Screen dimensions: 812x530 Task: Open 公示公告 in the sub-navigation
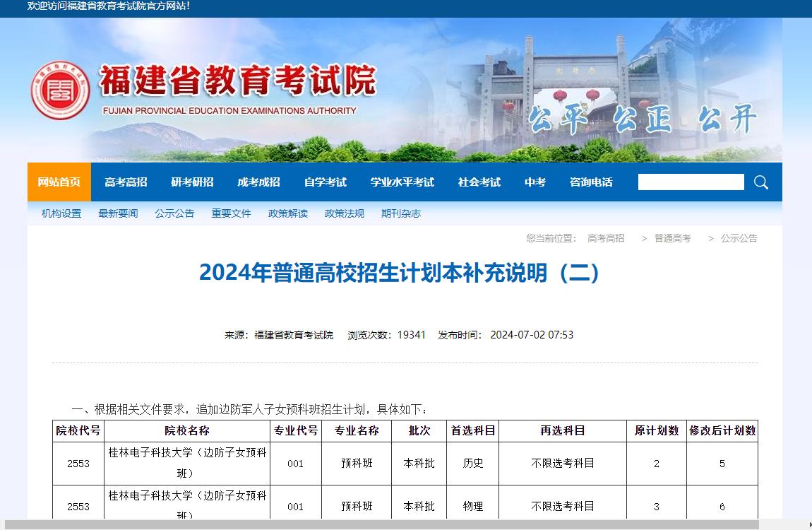[174, 213]
